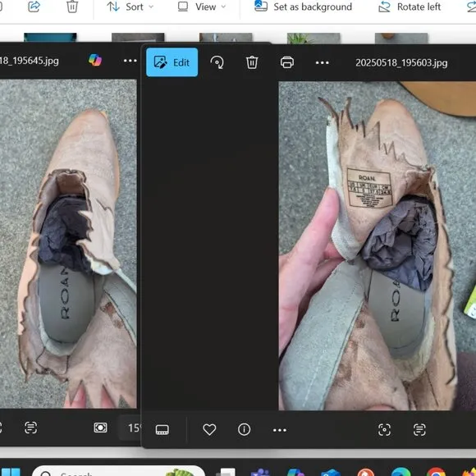The height and width of the screenshot is (476, 476).
Task: Click the visual search focus icon
Action: (x=384, y=429)
